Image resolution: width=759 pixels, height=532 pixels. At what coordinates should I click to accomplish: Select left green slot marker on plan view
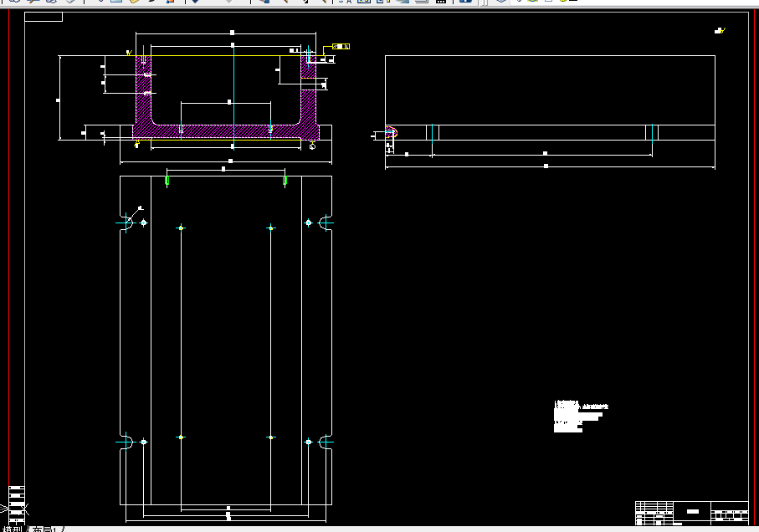pyautogui.click(x=167, y=181)
